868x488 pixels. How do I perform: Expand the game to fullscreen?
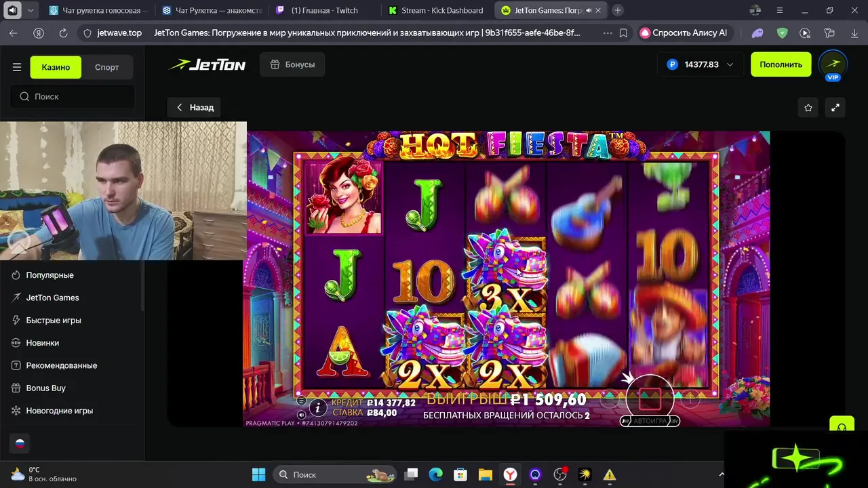coord(835,107)
